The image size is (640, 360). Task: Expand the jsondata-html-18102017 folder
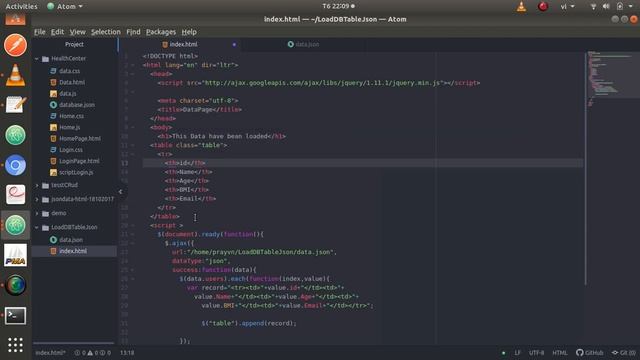(x=37, y=199)
